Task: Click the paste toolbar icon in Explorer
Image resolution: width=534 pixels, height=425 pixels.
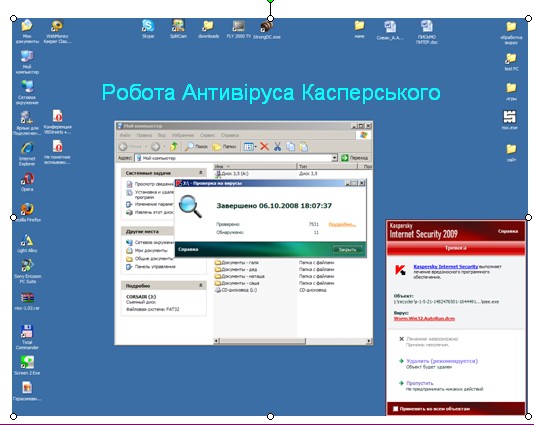Action: pos(303,146)
